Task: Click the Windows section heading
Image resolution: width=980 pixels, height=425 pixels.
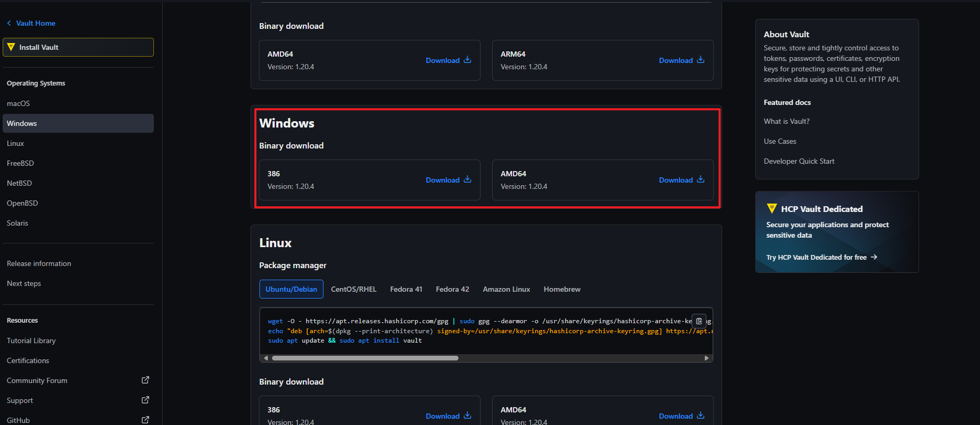Action: tap(287, 123)
